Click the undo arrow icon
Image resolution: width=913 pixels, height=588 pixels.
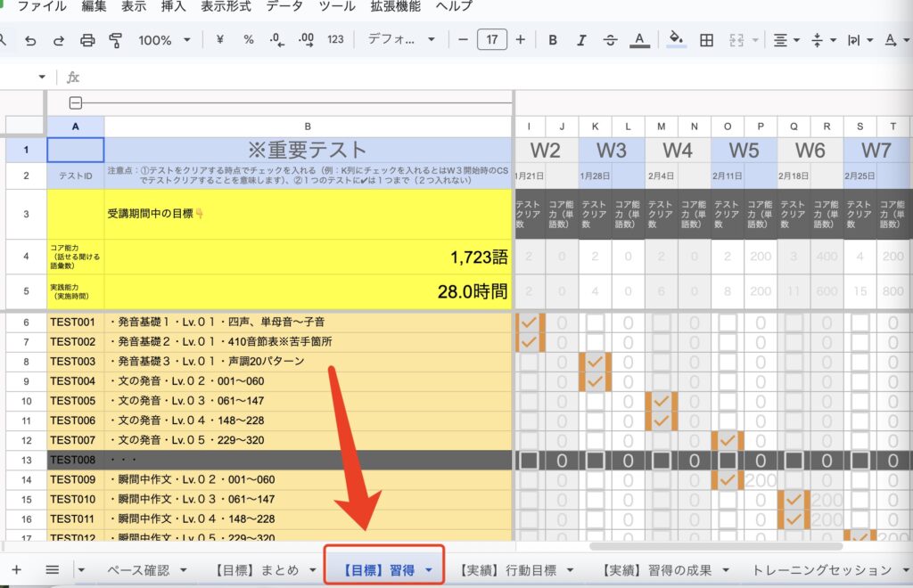coord(30,40)
